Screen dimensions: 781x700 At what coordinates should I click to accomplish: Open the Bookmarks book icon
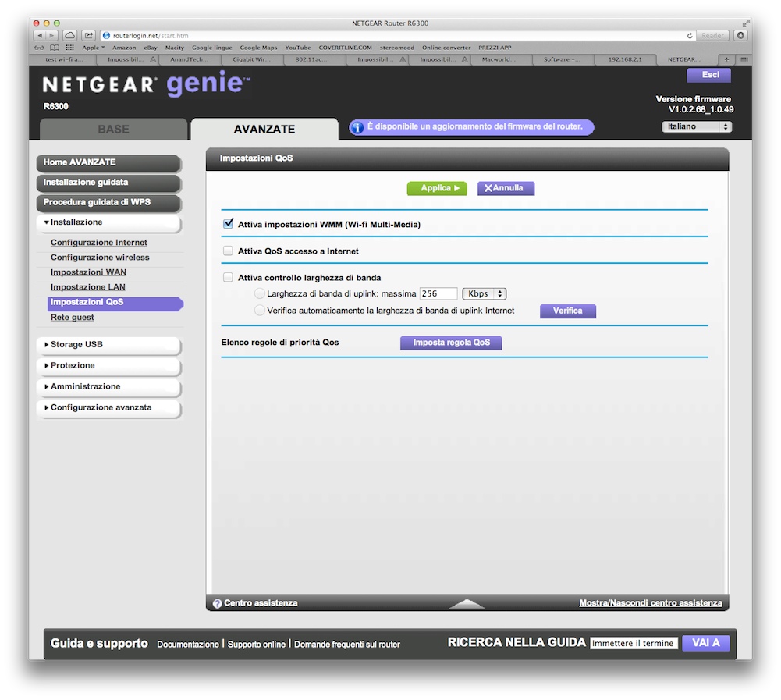55,48
